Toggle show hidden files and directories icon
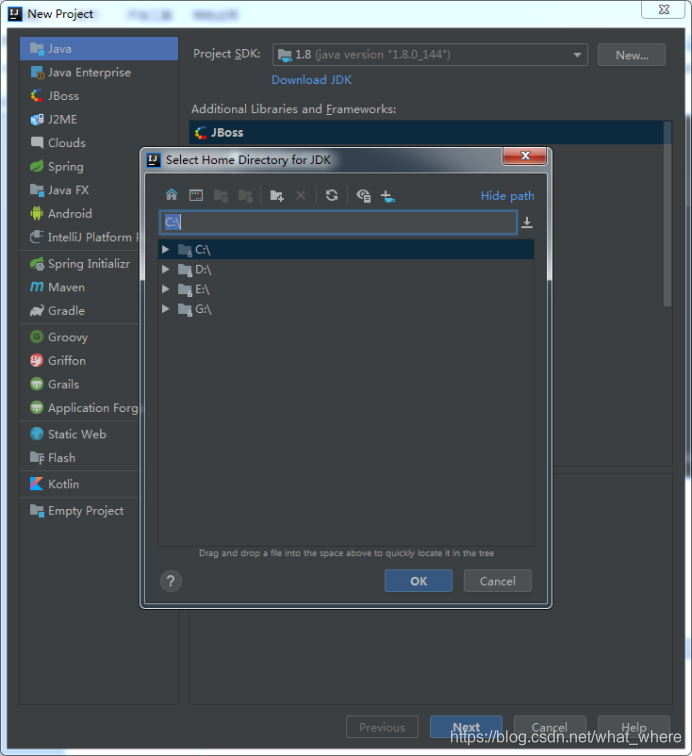The width and height of the screenshot is (692, 756). (x=363, y=195)
